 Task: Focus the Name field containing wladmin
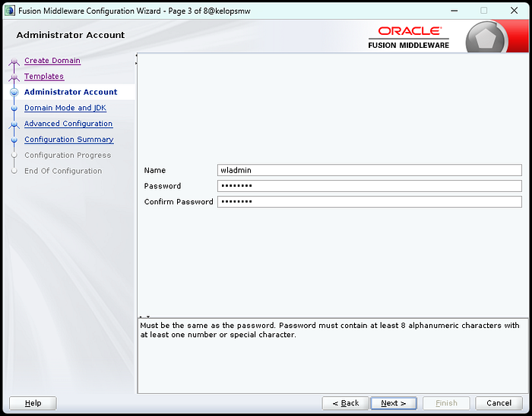(x=369, y=170)
